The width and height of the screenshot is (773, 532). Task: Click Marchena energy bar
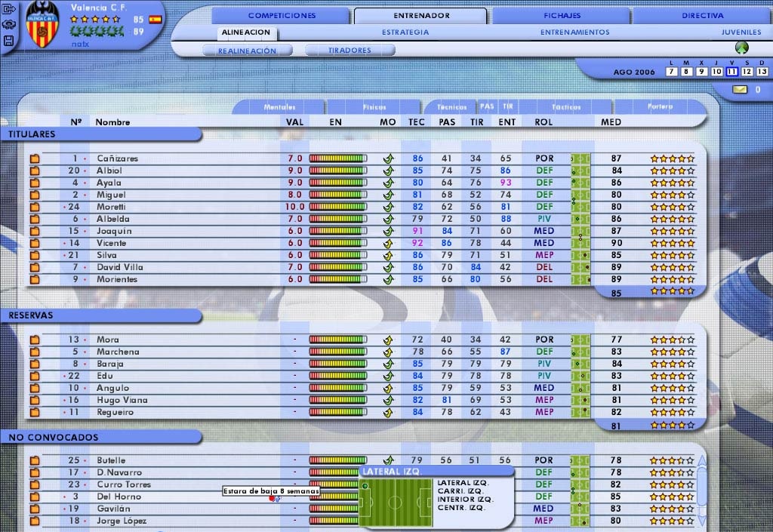tap(338, 352)
